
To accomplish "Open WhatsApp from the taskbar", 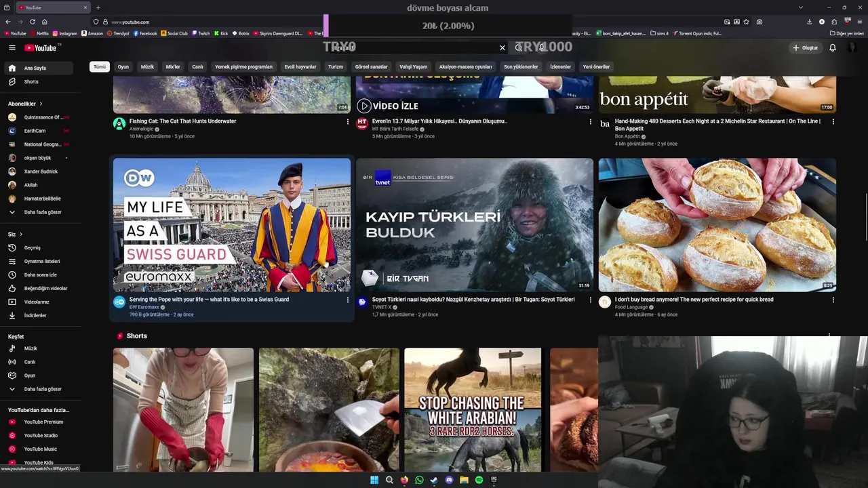I will coord(419,480).
